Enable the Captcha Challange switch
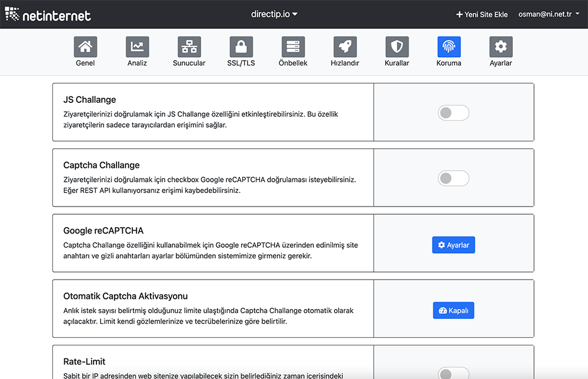The height and width of the screenshot is (379, 588). [453, 178]
